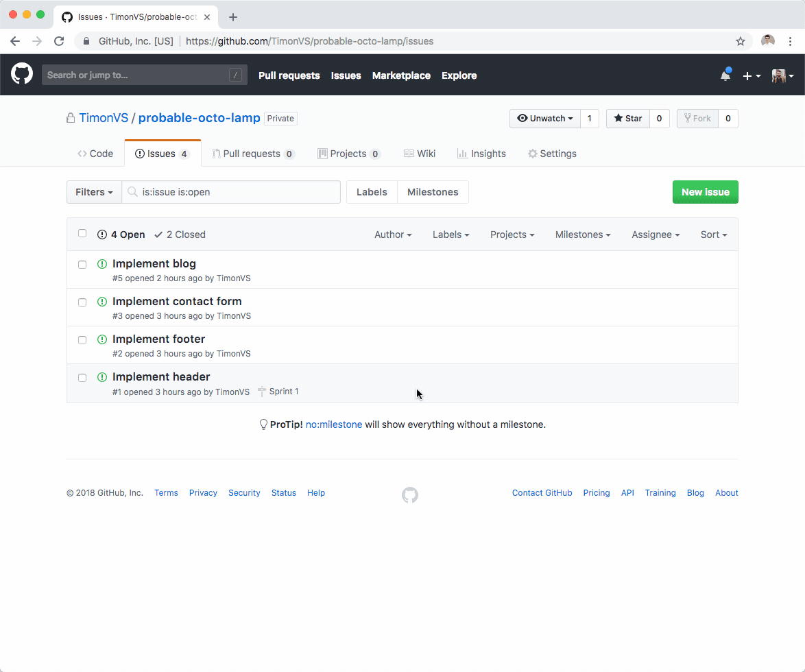Expand the Author filter dropdown
This screenshot has height=672, width=805.
(x=393, y=235)
